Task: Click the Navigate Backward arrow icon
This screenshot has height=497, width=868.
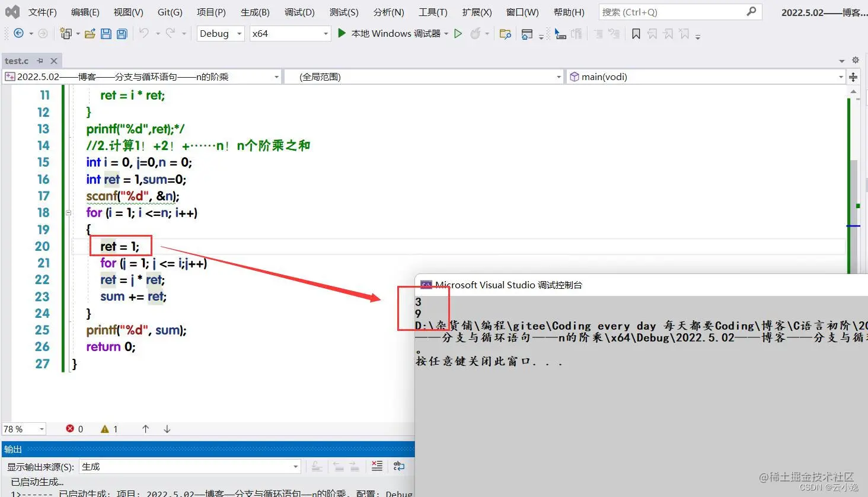Action: (18, 33)
